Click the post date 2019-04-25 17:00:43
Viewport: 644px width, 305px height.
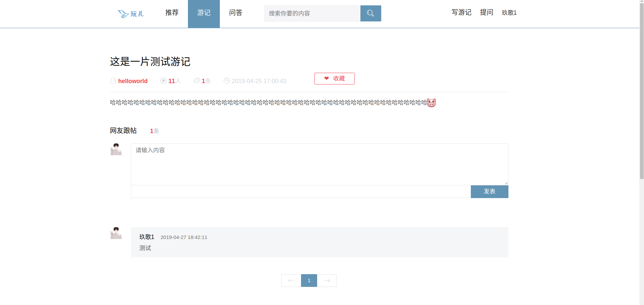pyautogui.click(x=259, y=81)
